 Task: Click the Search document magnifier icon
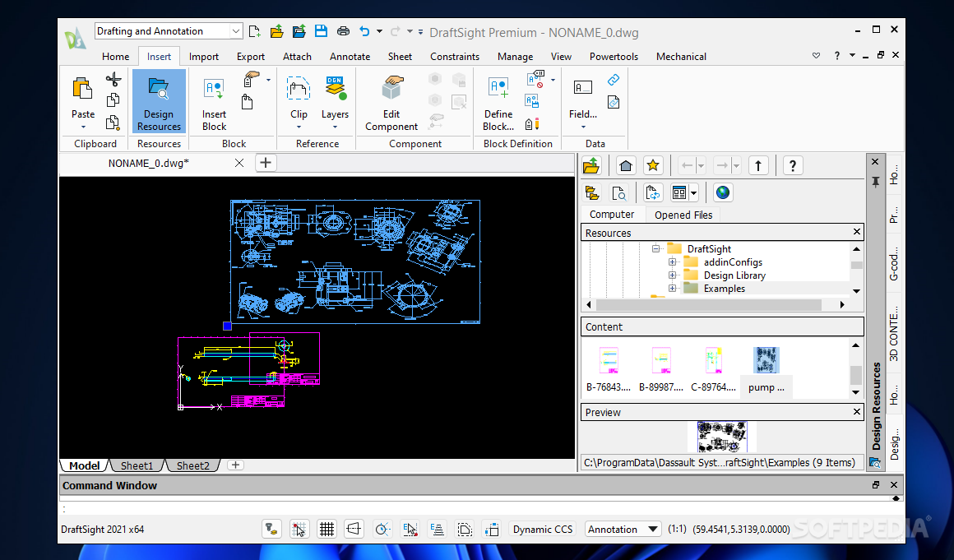(x=618, y=192)
